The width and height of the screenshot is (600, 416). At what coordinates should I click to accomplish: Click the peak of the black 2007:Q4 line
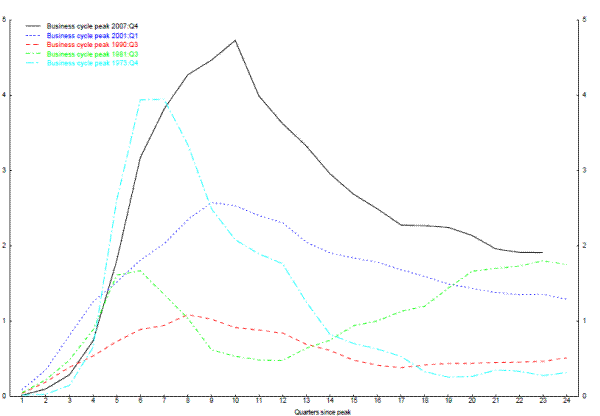pos(235,40)
